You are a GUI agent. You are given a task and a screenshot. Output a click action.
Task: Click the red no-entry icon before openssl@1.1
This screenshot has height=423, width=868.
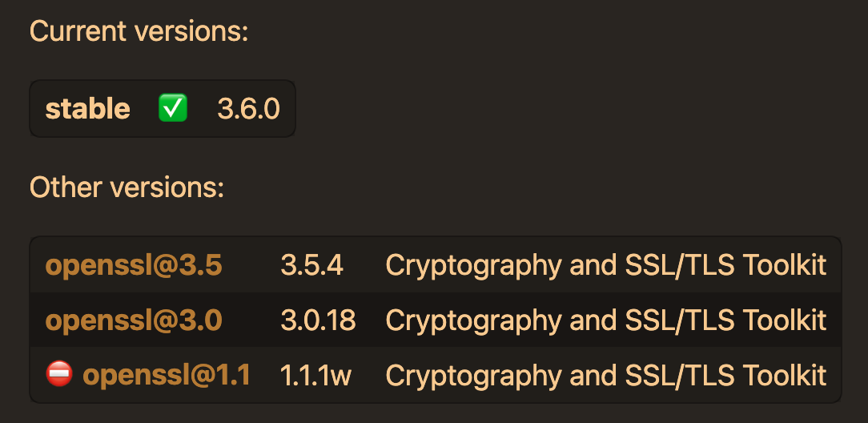59,373
